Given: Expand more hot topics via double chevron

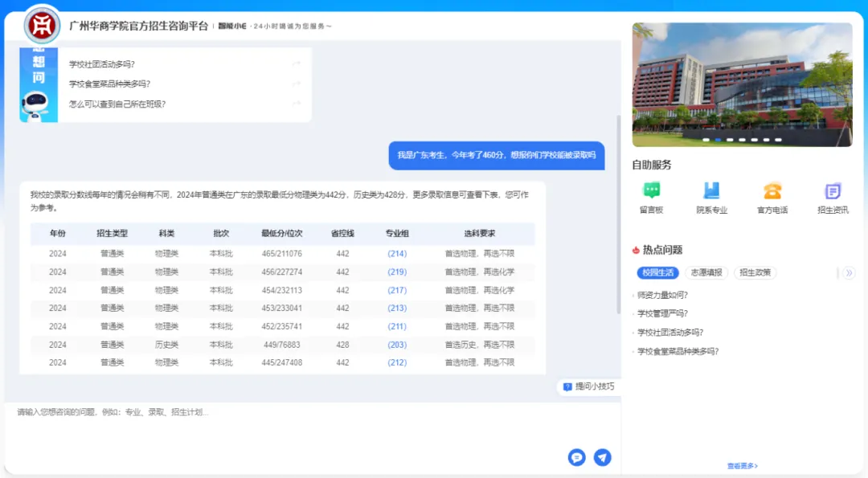Looking at the screenshot, I should tap(849, 272).
